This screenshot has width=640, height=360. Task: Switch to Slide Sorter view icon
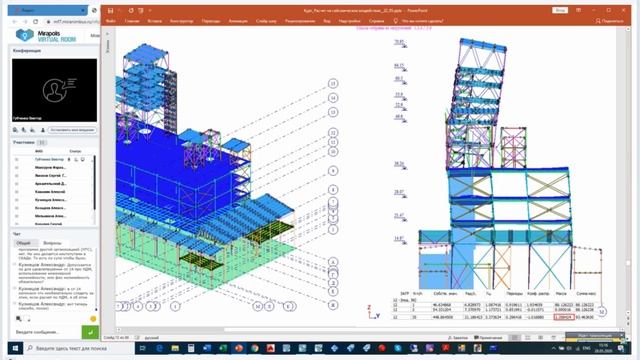click(528, 338)
